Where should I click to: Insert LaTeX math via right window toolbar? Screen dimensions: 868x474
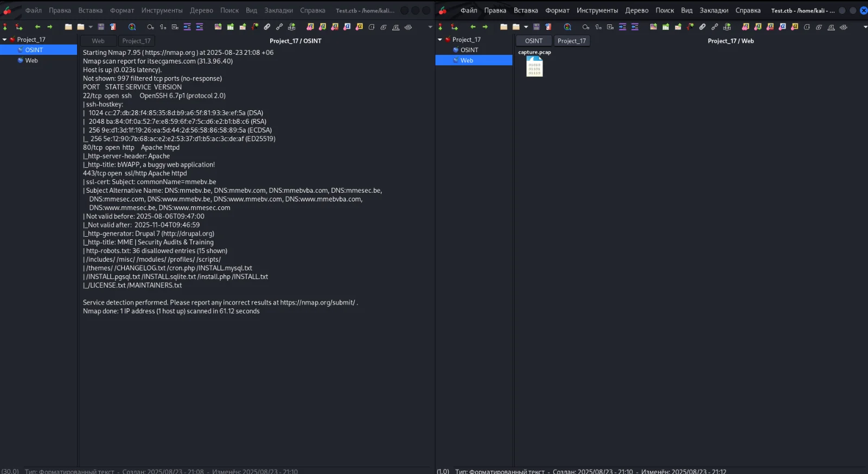click(690, 27)
